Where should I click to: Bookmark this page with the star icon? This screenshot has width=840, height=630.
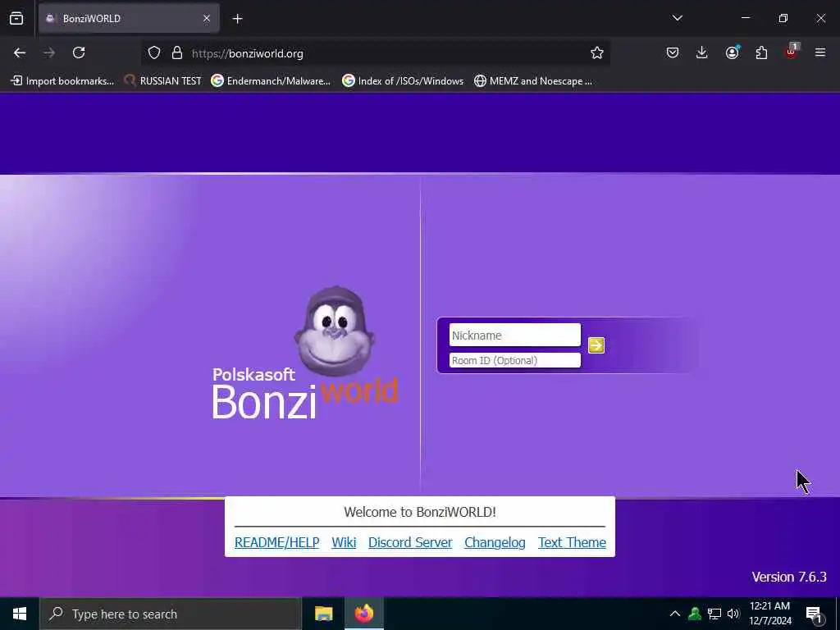pos(597,52)
